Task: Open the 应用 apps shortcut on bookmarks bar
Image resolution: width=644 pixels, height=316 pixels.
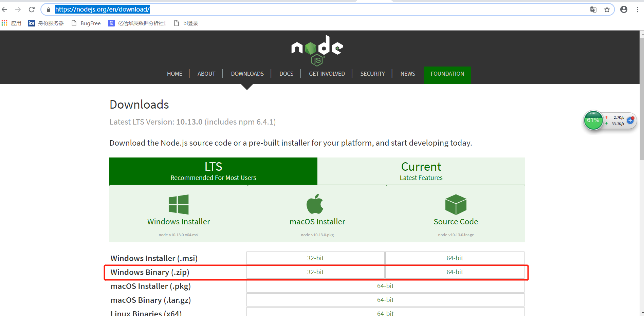Action: [12, 23]
